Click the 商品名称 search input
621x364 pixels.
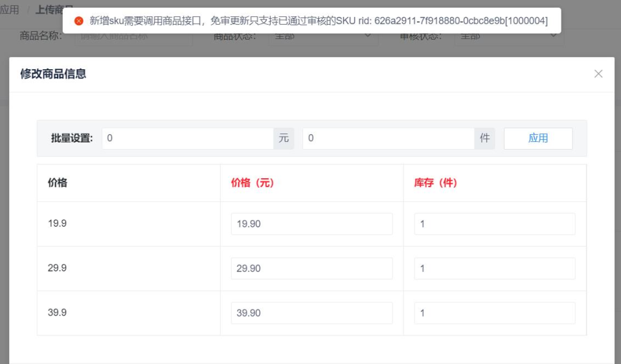click(x=133, y=37)
